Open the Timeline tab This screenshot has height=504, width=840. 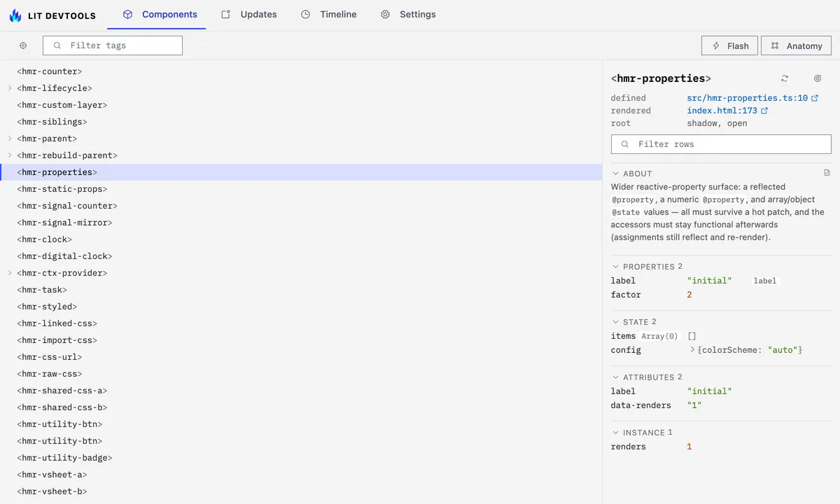pyautogui.click(x=329, y=15)
